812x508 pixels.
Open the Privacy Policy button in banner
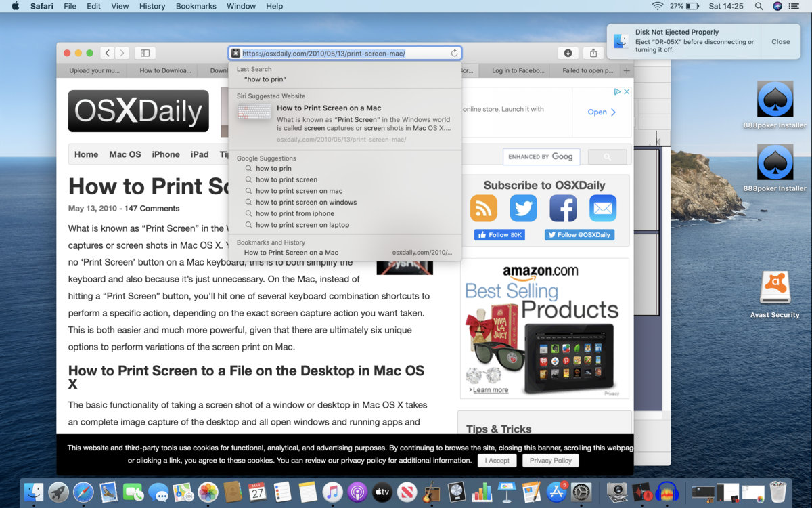pos(550,461)
